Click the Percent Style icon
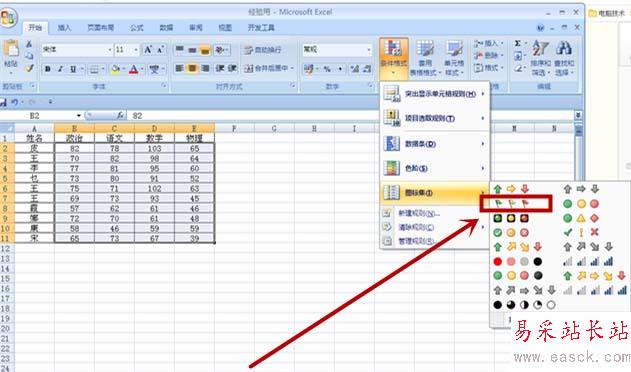Image resolution: width=631 pixels, height=372 pixels. [327, 69]
